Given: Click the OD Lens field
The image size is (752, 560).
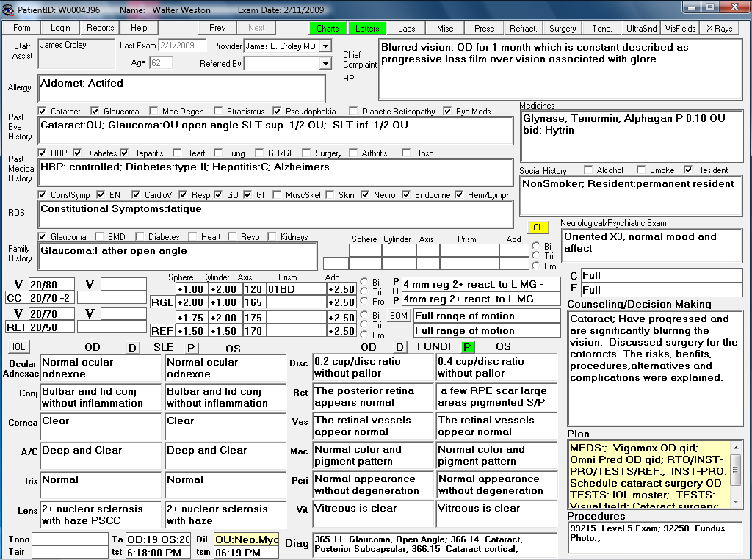Looking at the screenshot, I should pyautogui.click(x=101, y=514).
